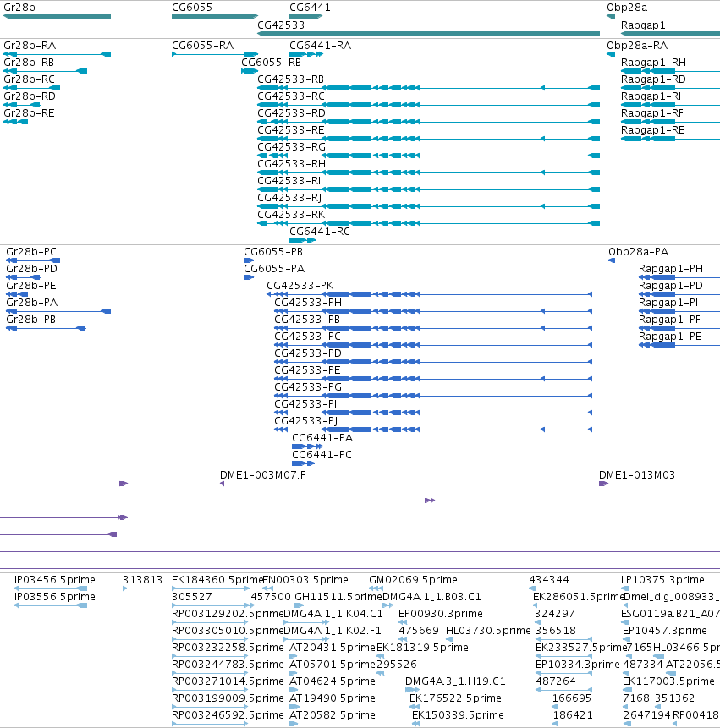Click protein CG42533-PH
Viewport: 720px width, 728px height.
point(308,303)
